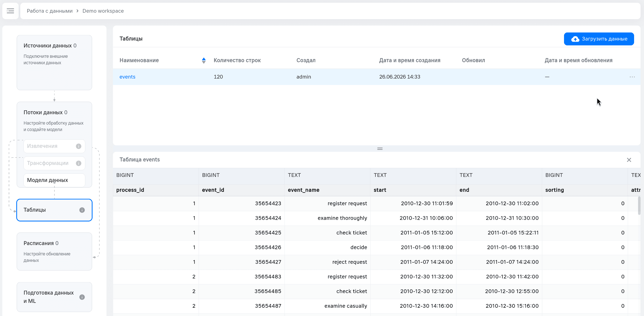Select start time 2010-12-30 12:12:00 cell
The width and height of the screenshot is (644, 316).
tap(413, 291)
